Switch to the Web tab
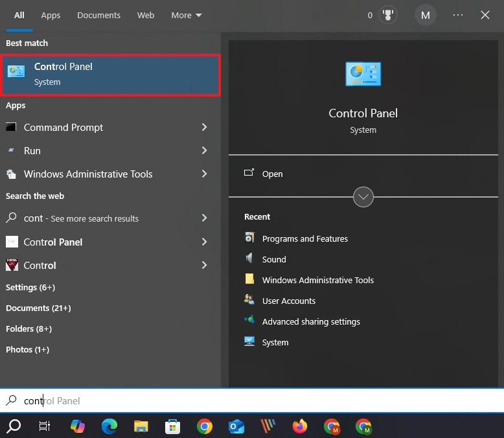The image size is (504, 438). (x=146, y=15)
